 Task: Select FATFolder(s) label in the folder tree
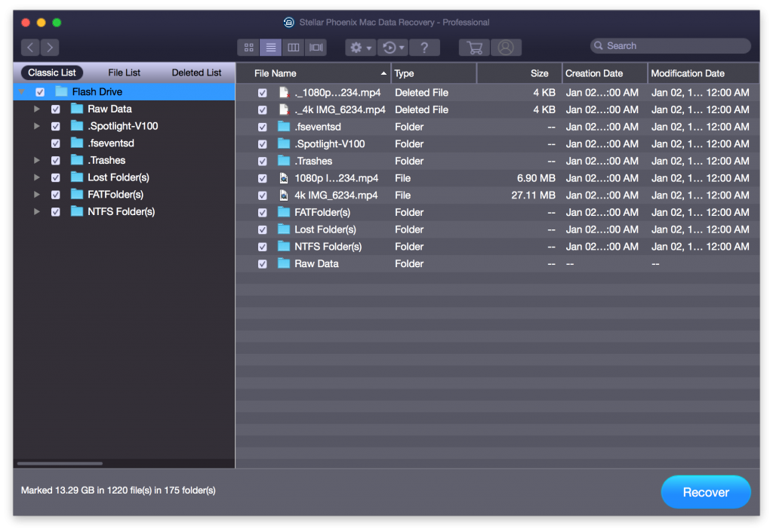click(115, 194)
